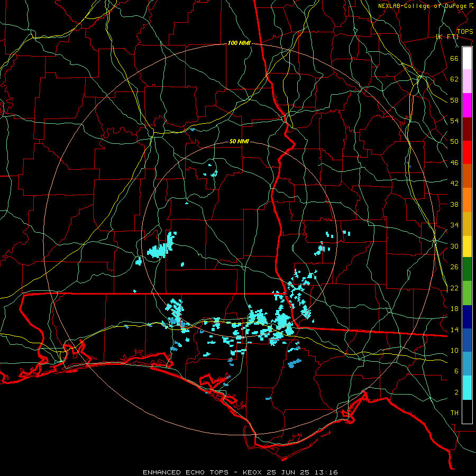Screen dimensions: 476x476
Task: Click the '30' legend value
Action: pos(454,246)
